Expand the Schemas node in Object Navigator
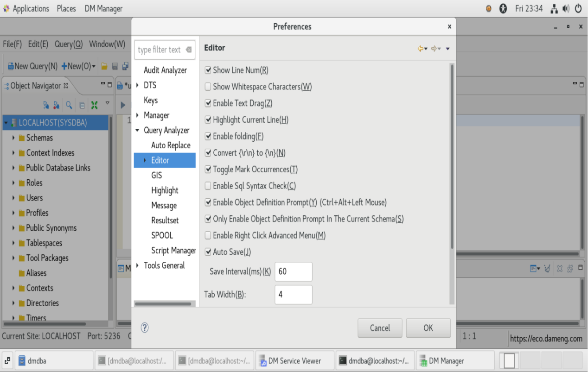This screenshot has height=372, width=588. coord(14,138)
